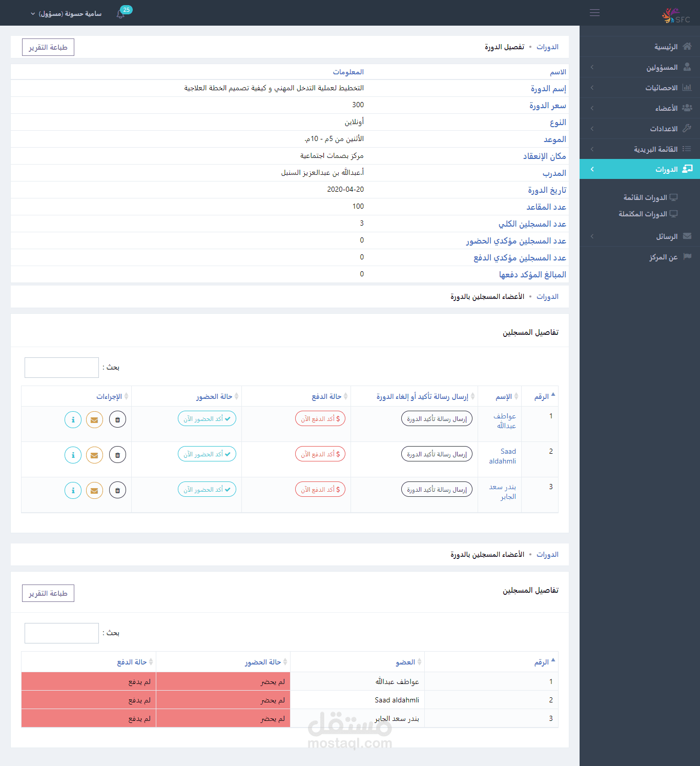Confirm attendance now for بندر سعد الجابر
This screenshot has height=766, width=700.
pos(207,490)
